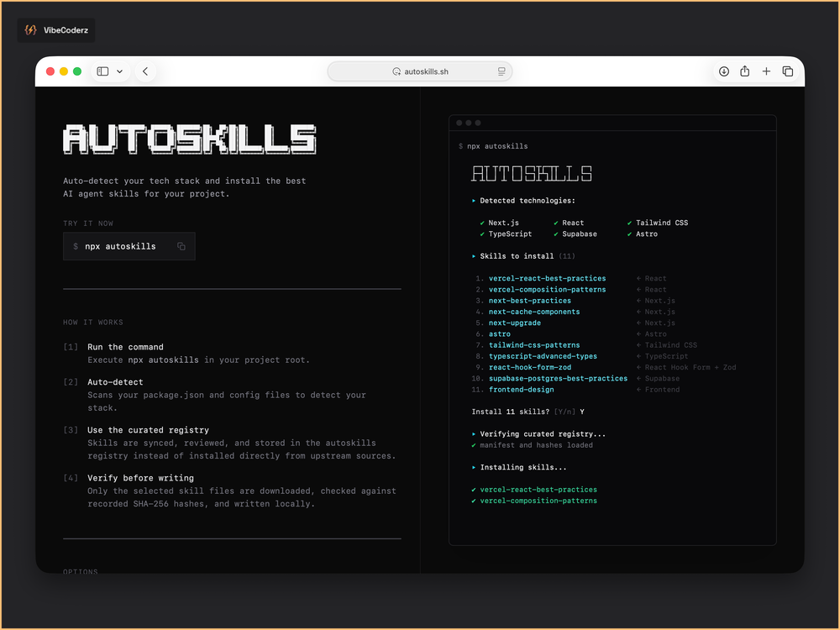The height and width of the screenshot is (630, 840).
Task: Click the red close window button
Action: (50, 71)
